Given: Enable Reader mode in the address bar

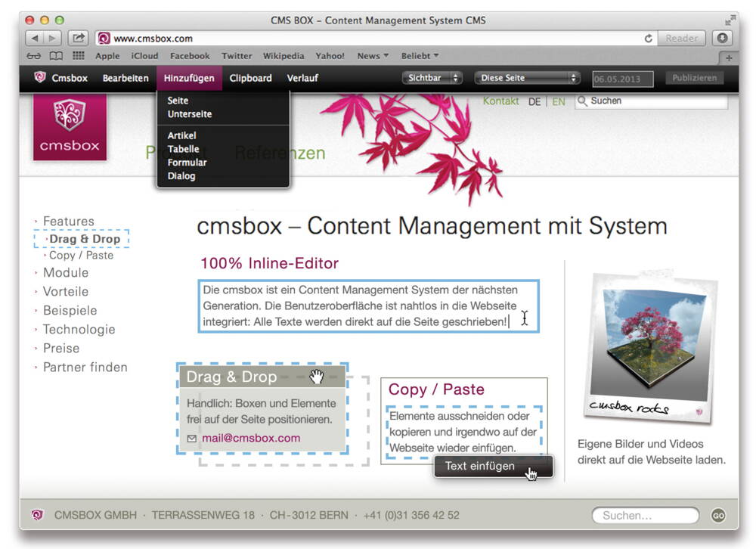Looking at the screenshot, I should pyautogui.click(x=680, y=38).
